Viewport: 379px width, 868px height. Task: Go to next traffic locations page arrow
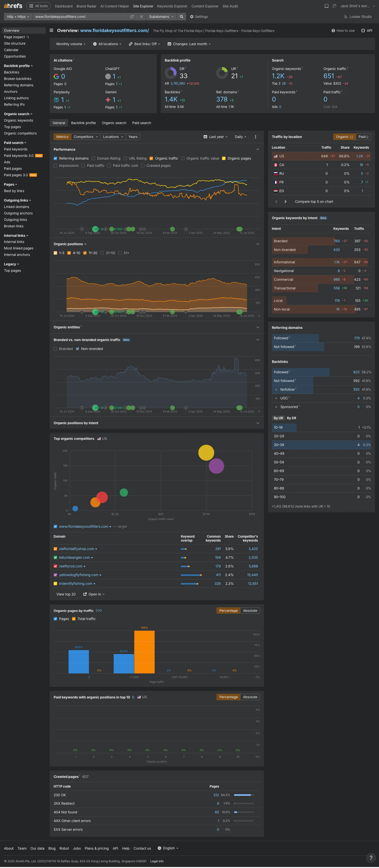[x=285, y=202]
